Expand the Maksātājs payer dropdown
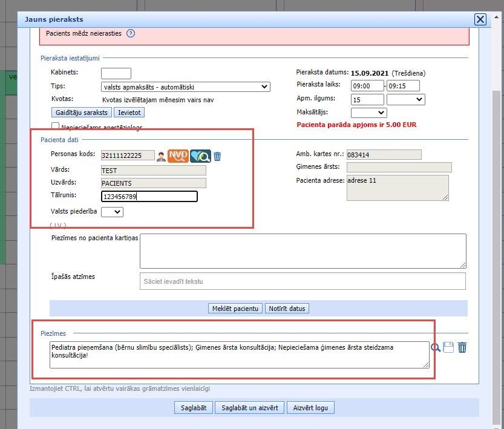This screenshot has height=429, width=504. point(368,113)
